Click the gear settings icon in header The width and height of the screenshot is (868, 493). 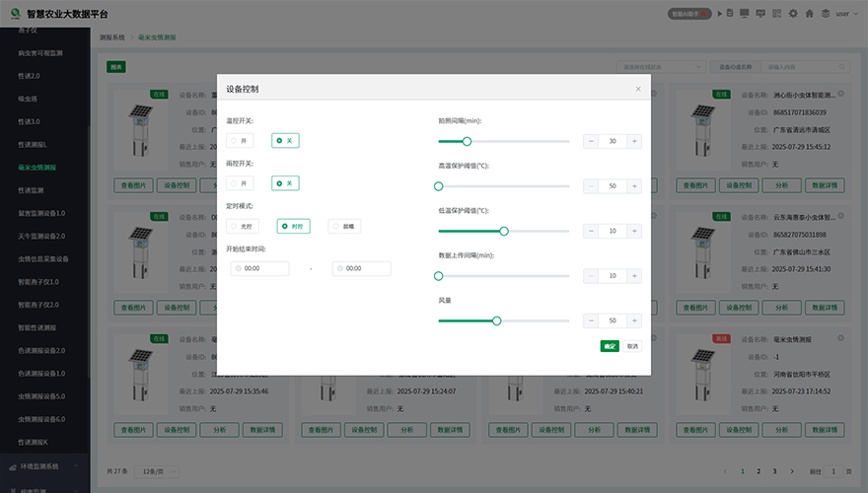[x=793, y=14]
